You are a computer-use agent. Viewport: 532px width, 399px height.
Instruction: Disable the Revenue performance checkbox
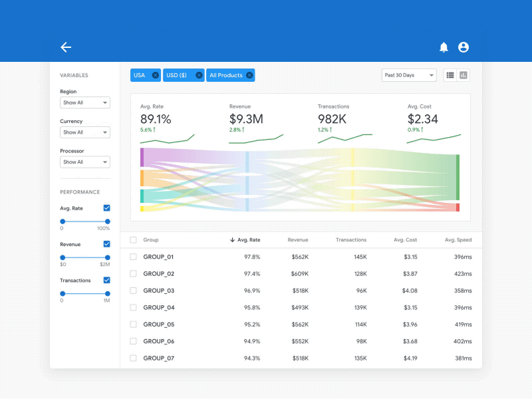coord(106,244)
